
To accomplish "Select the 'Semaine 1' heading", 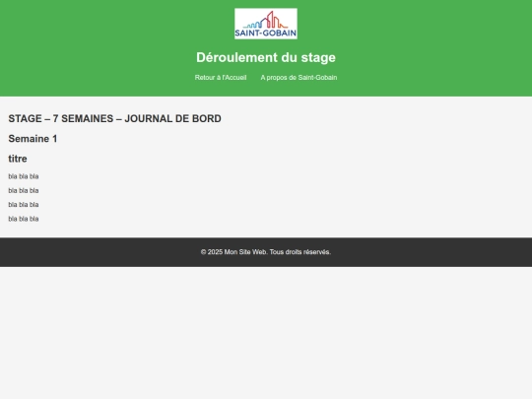I will (33, 139).
